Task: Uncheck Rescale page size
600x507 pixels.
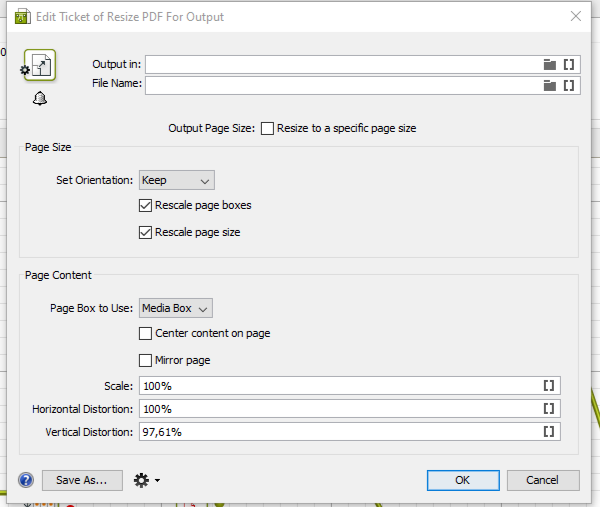Action: pos(146,232)
